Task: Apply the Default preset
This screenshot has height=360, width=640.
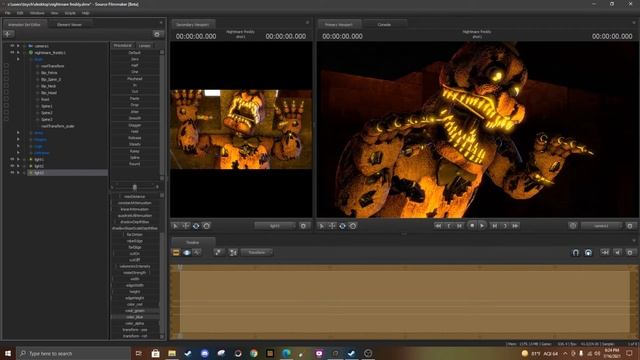Action: pos(135,53)
